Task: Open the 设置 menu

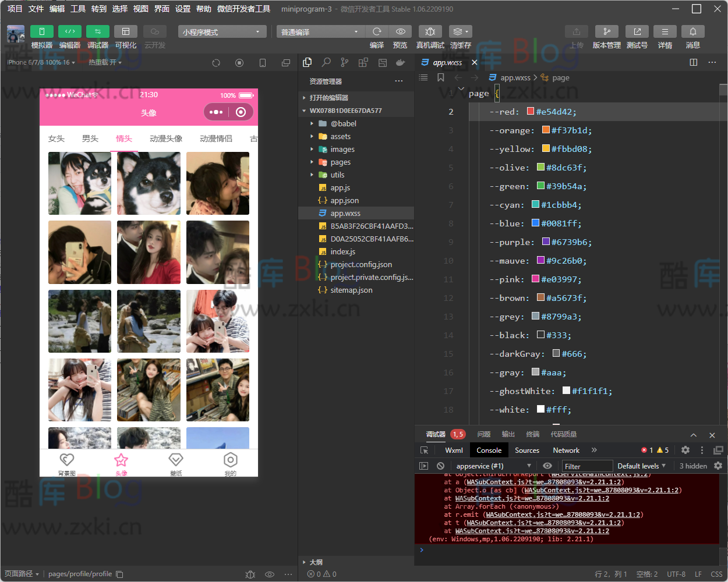Action: (183, 9)
